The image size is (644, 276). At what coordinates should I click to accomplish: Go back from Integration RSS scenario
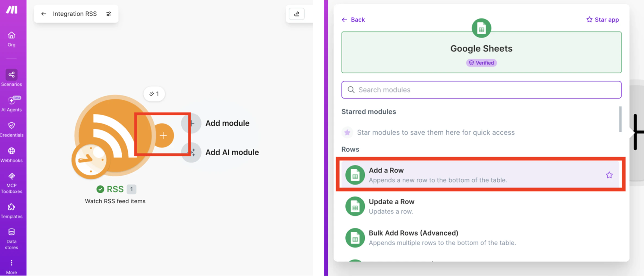[43, 14]
